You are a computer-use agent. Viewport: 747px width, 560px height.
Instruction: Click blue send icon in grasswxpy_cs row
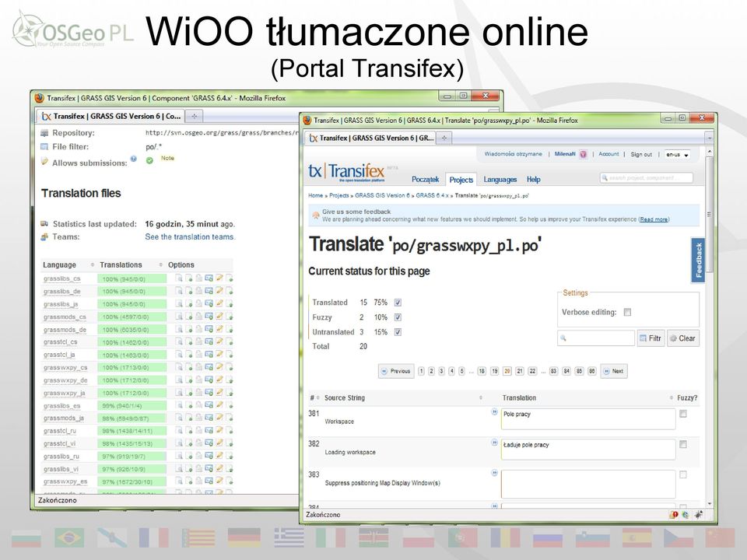tap(209, 367)
